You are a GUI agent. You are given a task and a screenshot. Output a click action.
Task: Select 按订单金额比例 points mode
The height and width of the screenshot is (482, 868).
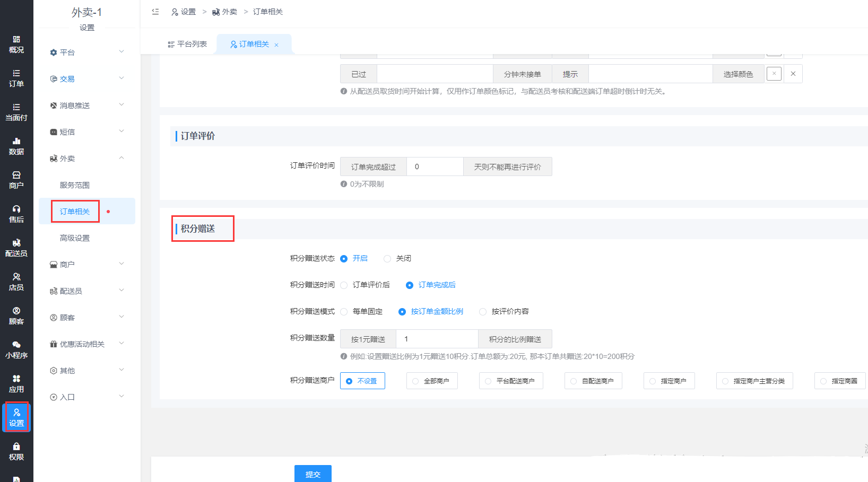click(431, 311)
